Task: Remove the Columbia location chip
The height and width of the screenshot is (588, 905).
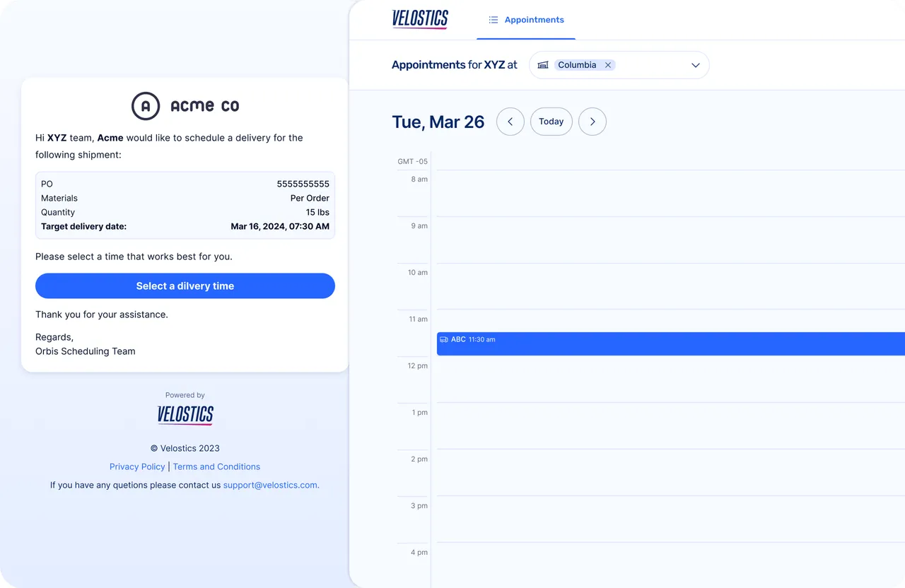Action: 608,65
